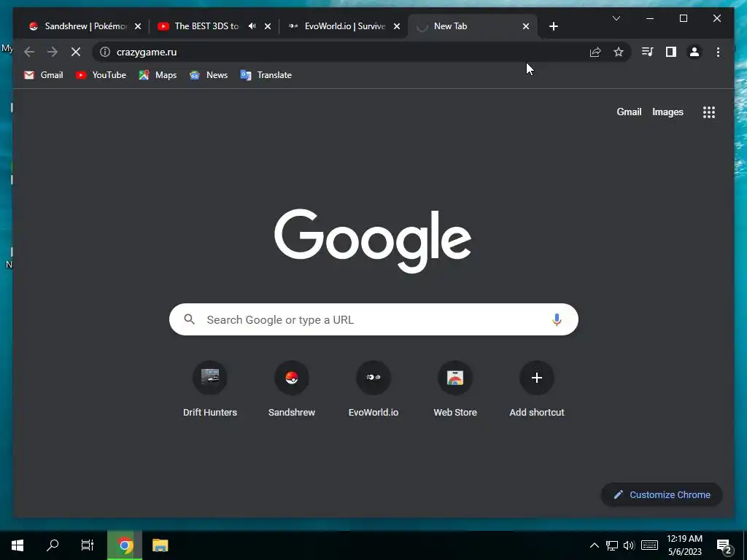The height and width of the screenshot is (560, 747).
Task: Open the Sandshrew shortcut
Action: click(292, 389)
